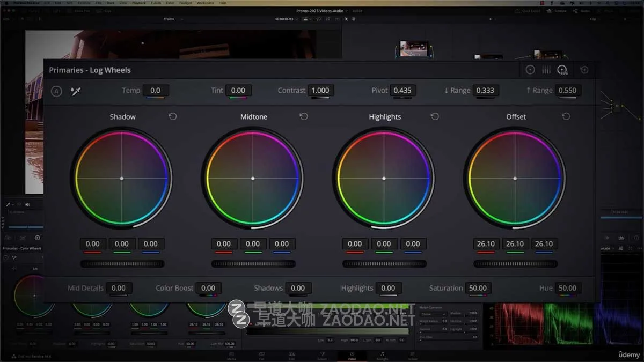Select the white balance eyedropper picker
Viewport: 644px width, 362px height.
75,91
